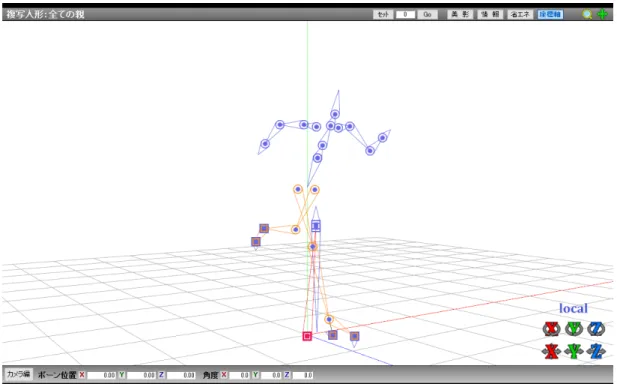Click the frame number field showing 0

(x=405, y=15)
